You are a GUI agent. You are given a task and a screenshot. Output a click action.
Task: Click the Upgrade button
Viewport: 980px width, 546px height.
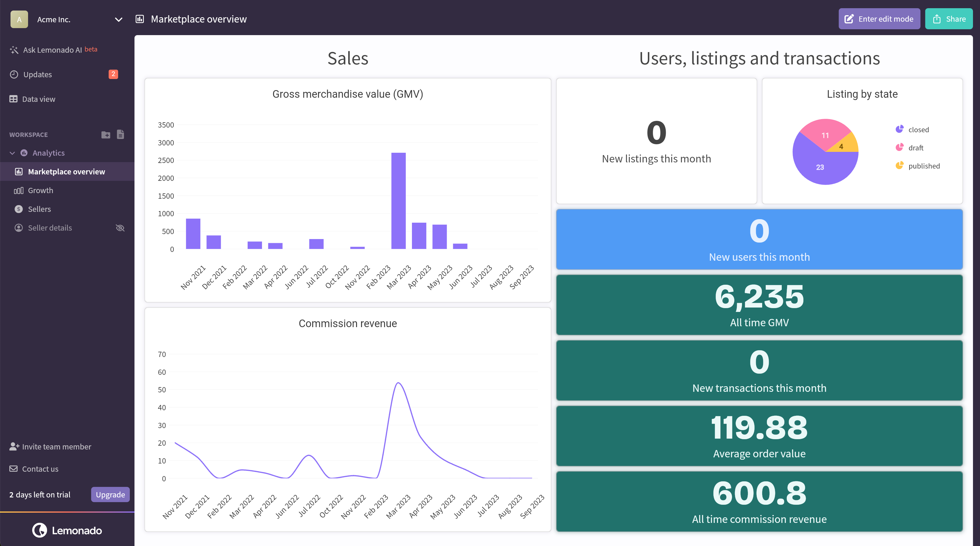coord(110,495)
